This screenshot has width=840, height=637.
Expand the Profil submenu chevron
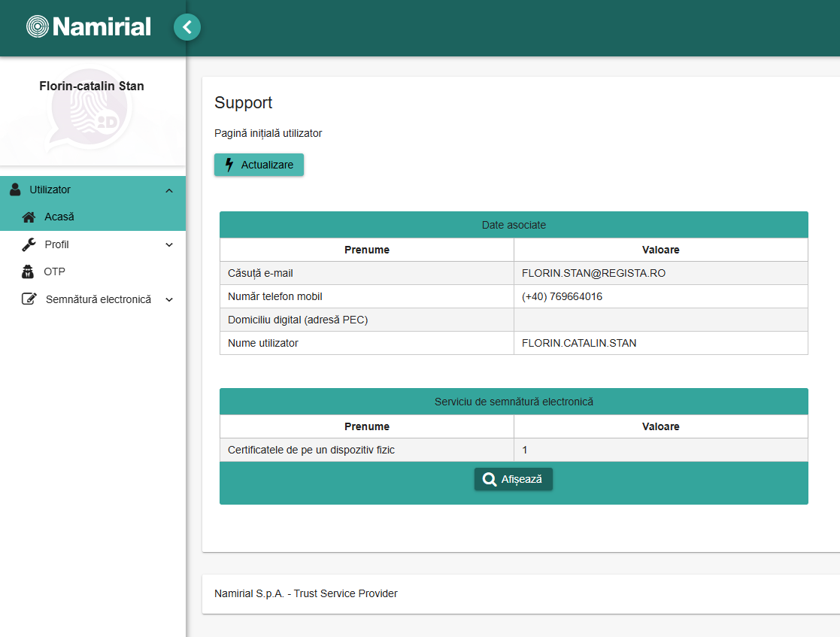pyautogui.click(x=169, y=245)
